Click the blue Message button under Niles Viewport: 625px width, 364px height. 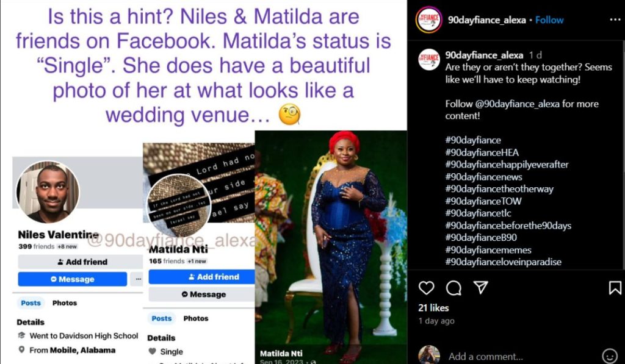tap(73, 279)
